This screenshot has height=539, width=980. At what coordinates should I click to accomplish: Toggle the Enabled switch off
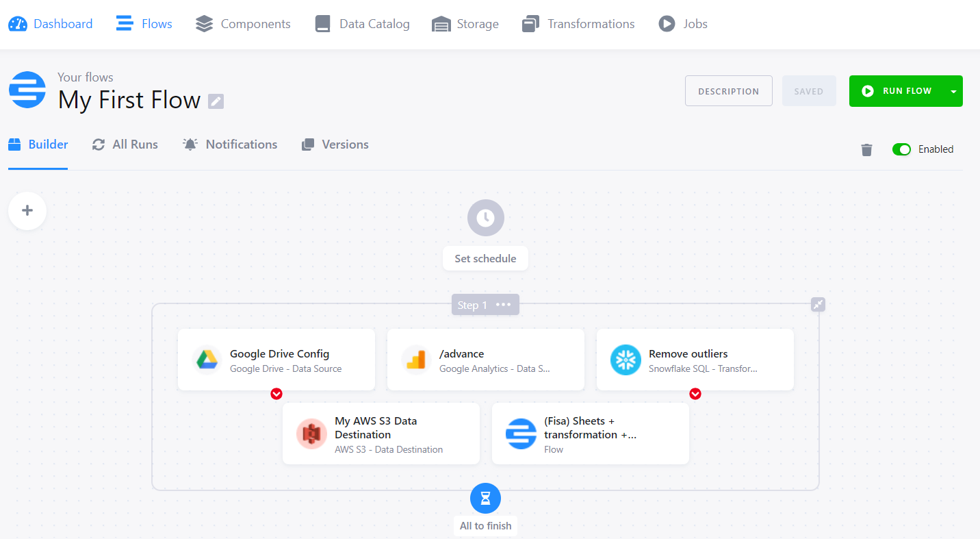click(x=901, y=149)
